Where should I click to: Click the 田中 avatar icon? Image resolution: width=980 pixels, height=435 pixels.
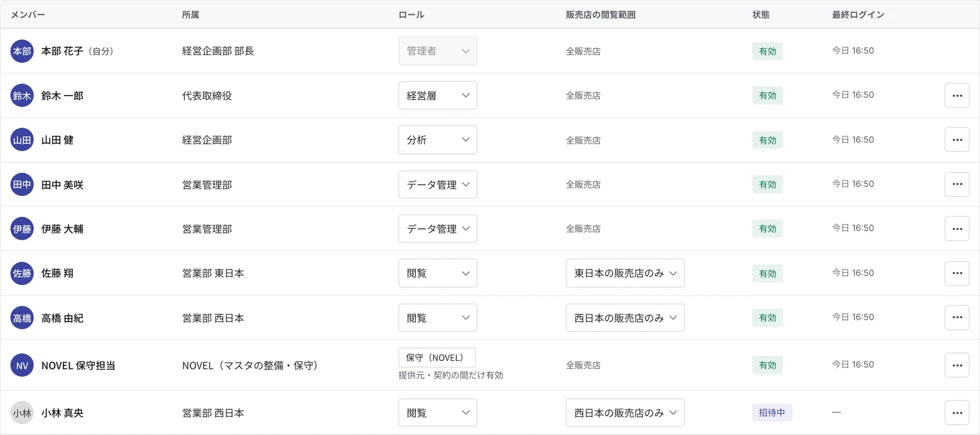point(22,184)
